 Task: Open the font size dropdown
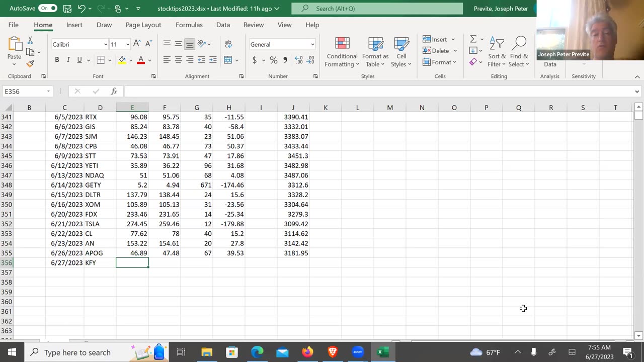point(127,44)
